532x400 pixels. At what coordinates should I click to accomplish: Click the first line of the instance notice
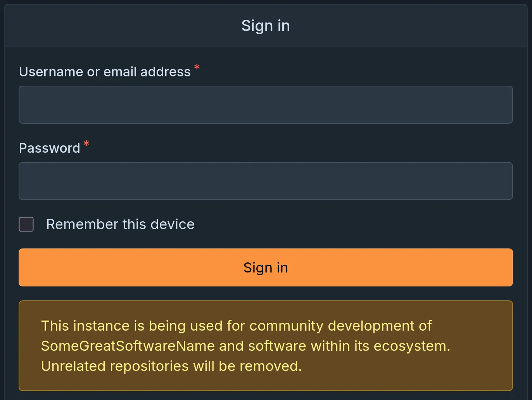click(x=236, y=326)
